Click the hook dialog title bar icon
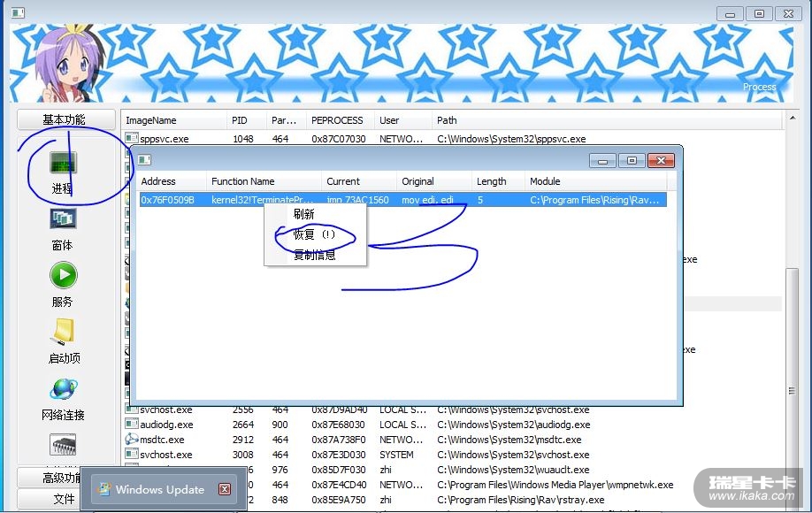Image resolution: width=812 pixels, height=513 pixels. pyautogui.click(x=144, y=159)
